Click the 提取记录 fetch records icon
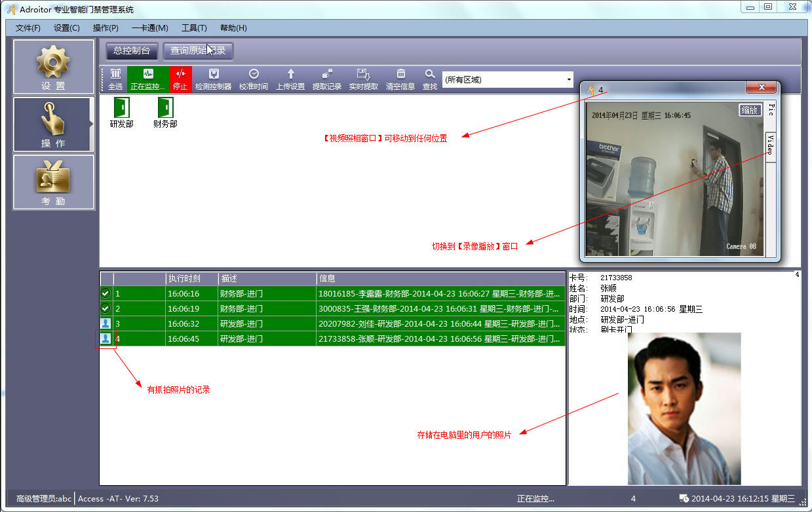Screen dimensions: 812x512 pos(327,79)
